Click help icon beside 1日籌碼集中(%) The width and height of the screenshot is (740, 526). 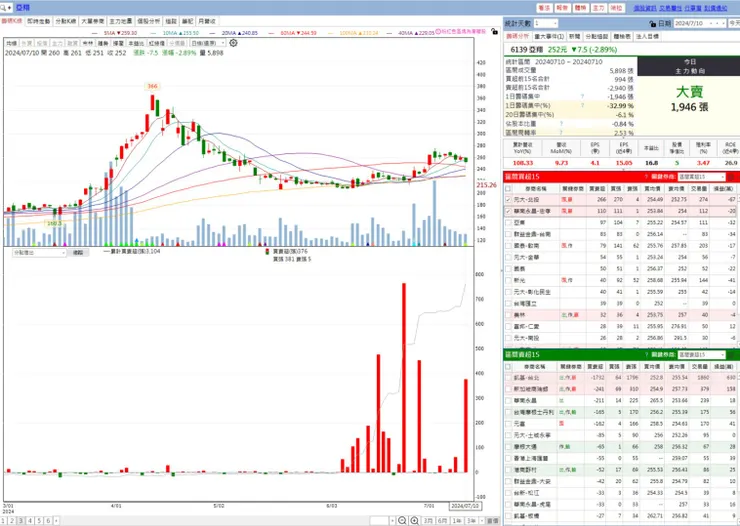582,105
